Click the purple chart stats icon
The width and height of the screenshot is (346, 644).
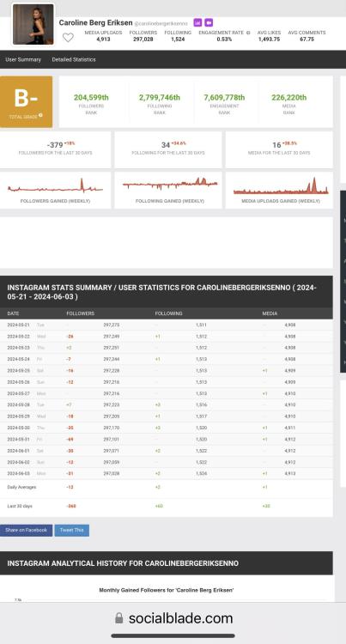[x=197, y=22]
